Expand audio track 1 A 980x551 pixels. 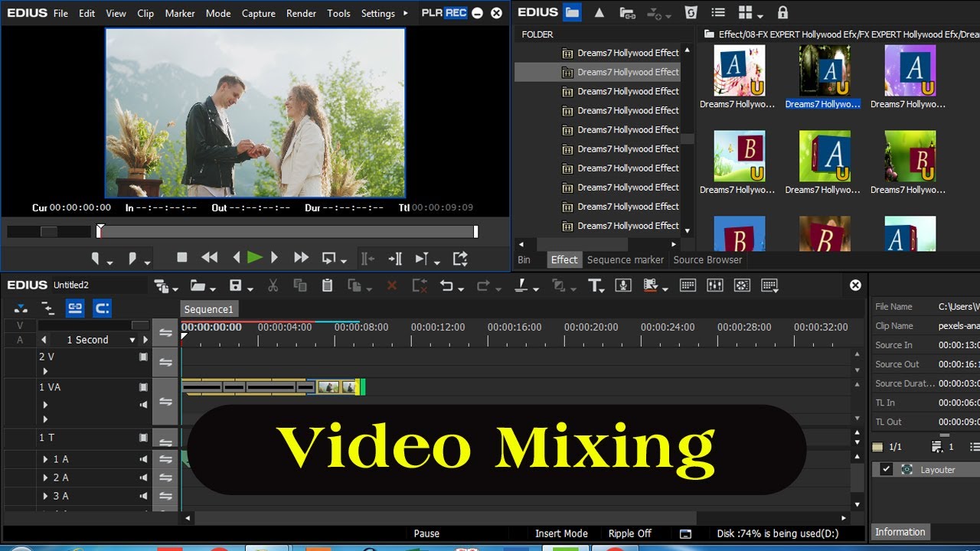tap(45, 459)
